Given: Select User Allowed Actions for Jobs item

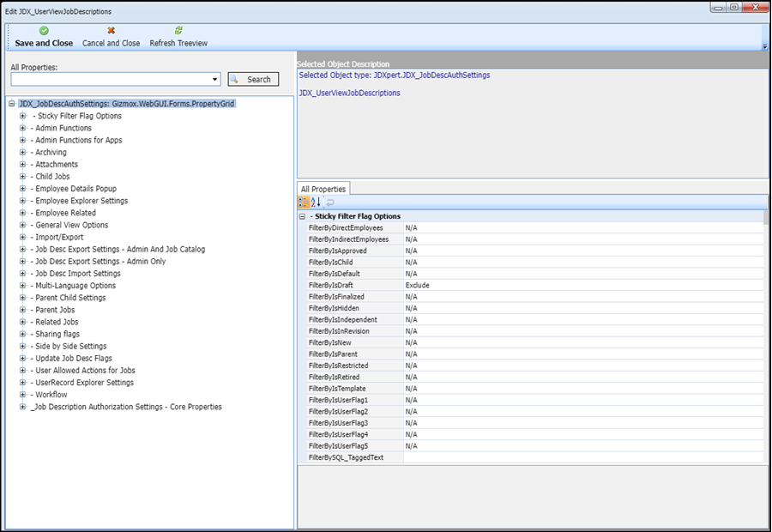Looking at the screenshot, I should pos(82,371).
